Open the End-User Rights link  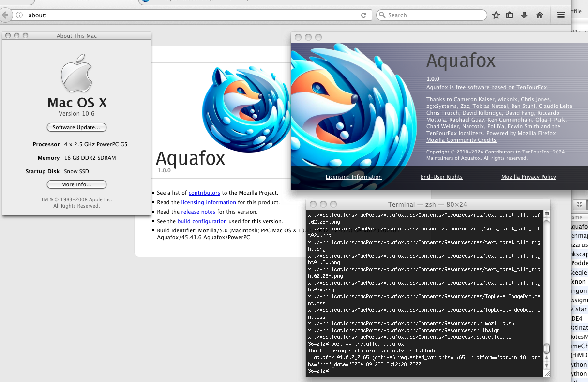click(441, 177)
